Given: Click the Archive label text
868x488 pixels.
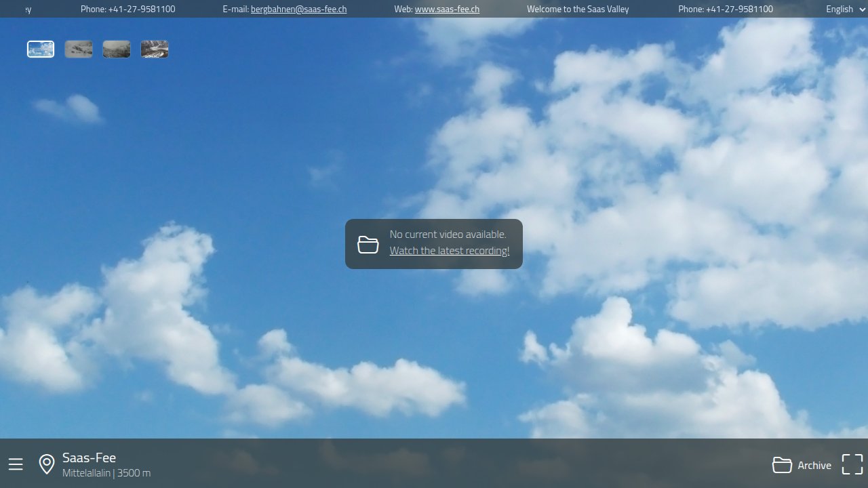Looking at the screenshot, I should coord(814,466).
